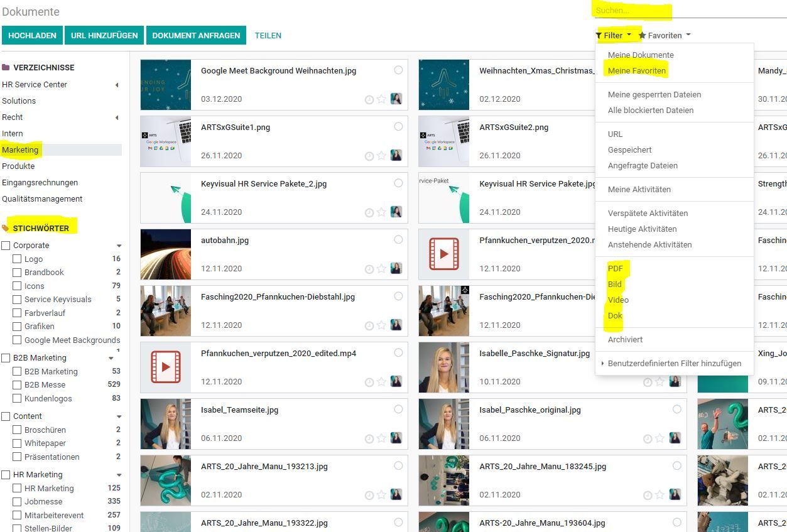
Task: Schedule an activity on ARTSxGSuite1.png via clock icon
Action: coord(369,156)
